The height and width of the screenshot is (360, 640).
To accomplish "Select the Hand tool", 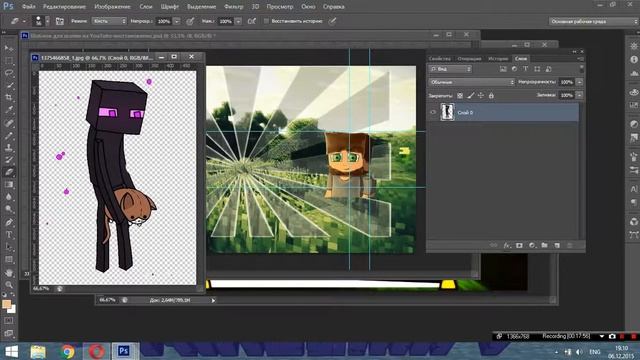I will [9, 272].
